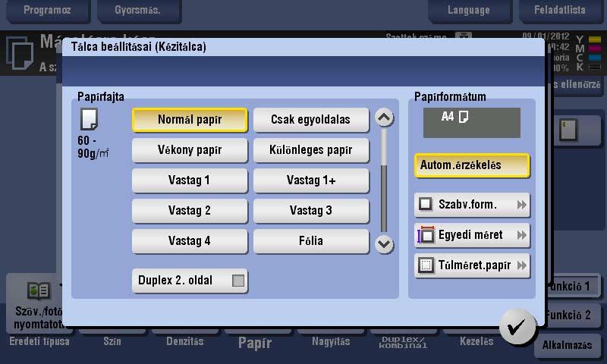Open the Feladatlista job list

pos(560,11)
